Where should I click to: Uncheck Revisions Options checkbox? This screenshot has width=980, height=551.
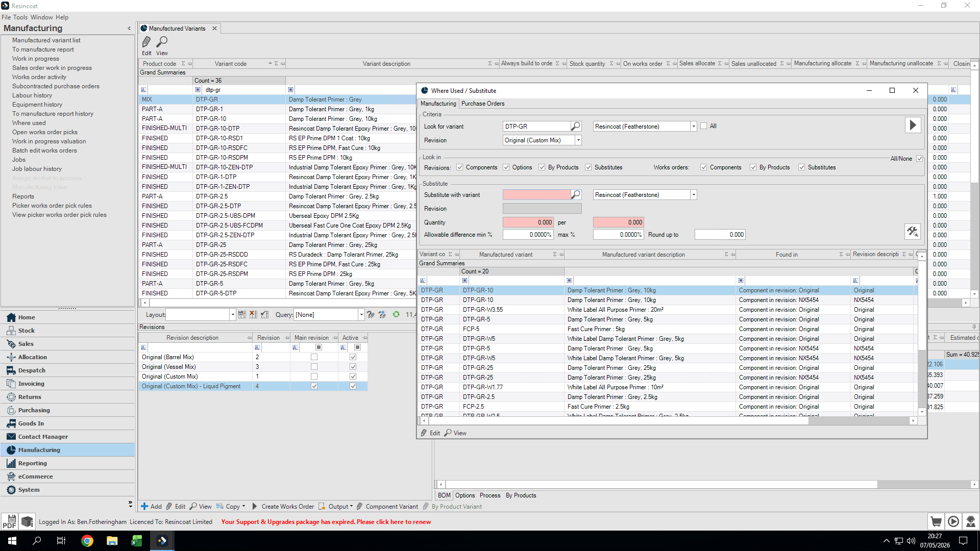(506, 167)
